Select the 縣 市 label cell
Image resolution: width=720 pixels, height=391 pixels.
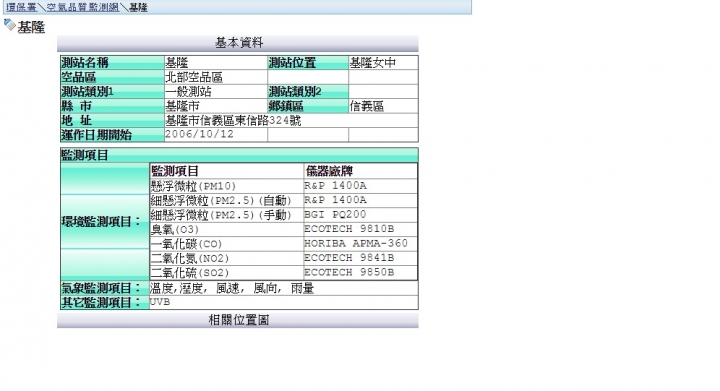click(x=112, y=106)
